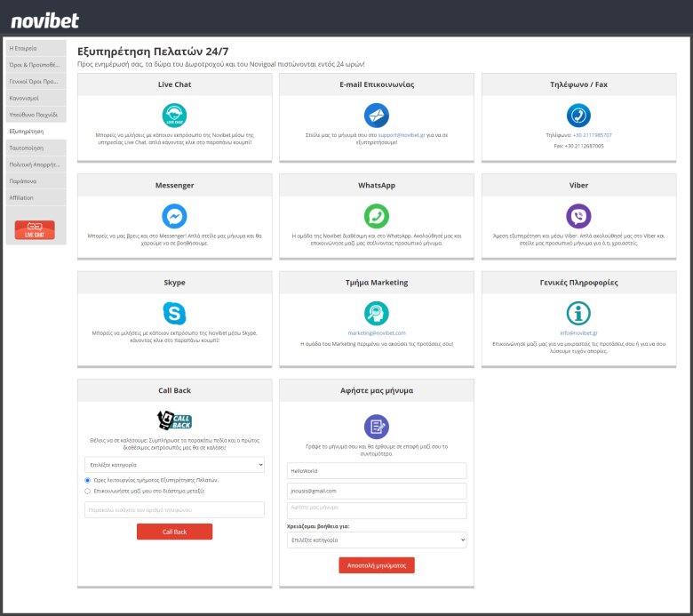Open the Η Εταιρεία sidebar item

(x=36, y=48)
